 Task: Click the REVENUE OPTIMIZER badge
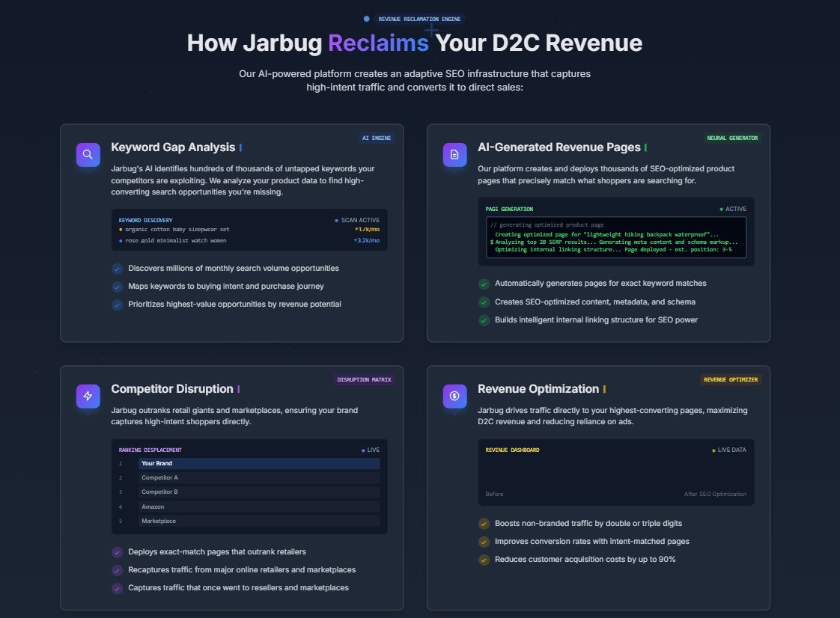(731, 379)
